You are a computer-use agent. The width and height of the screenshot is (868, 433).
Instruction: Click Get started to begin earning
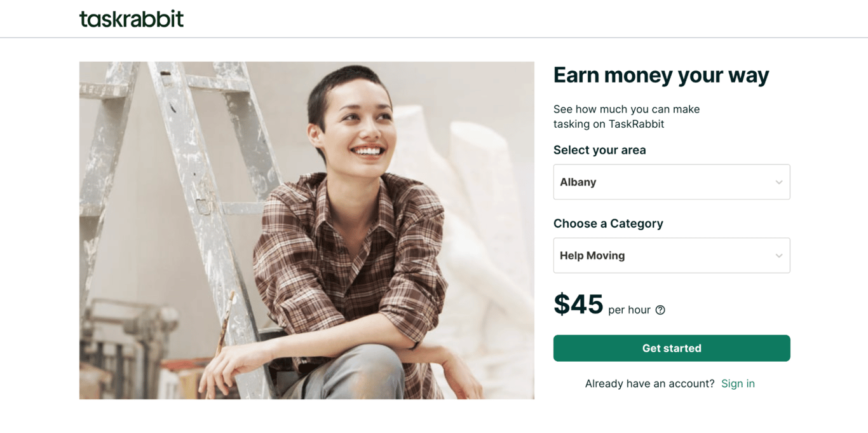point(672,348)
